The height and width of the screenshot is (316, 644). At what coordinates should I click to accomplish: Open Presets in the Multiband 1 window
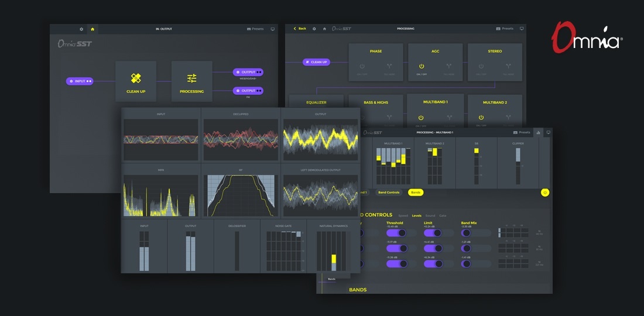(x=521, y=132)
